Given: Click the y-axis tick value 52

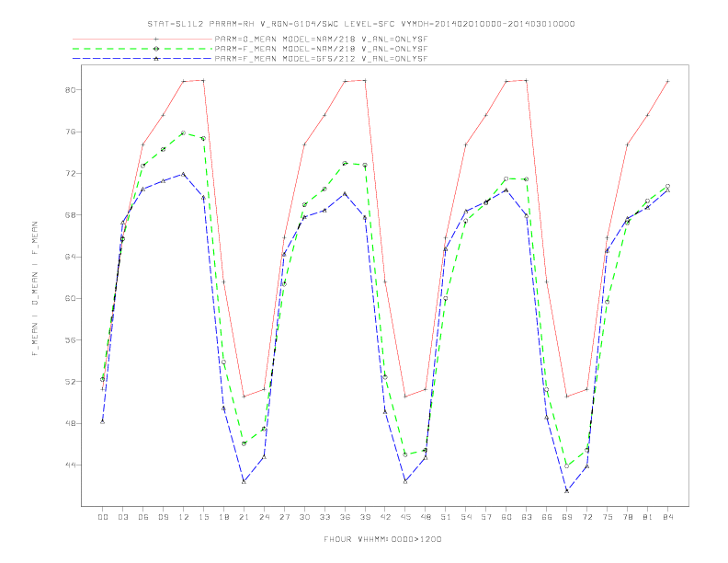Looking at the screenshot, I should click(70, 382).
